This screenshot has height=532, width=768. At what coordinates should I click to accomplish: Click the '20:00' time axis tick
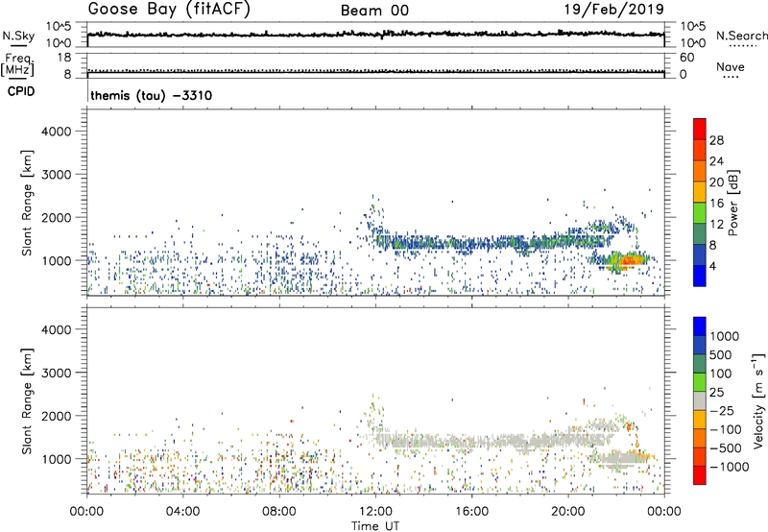tap(568, 512)
